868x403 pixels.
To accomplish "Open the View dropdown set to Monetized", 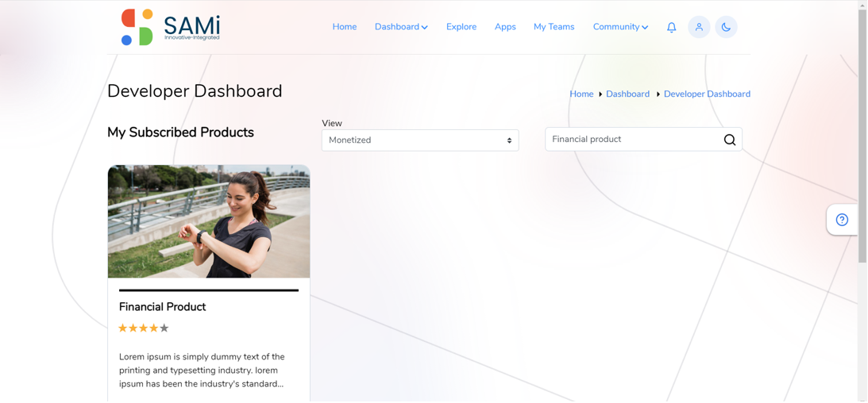I will 420,140.
